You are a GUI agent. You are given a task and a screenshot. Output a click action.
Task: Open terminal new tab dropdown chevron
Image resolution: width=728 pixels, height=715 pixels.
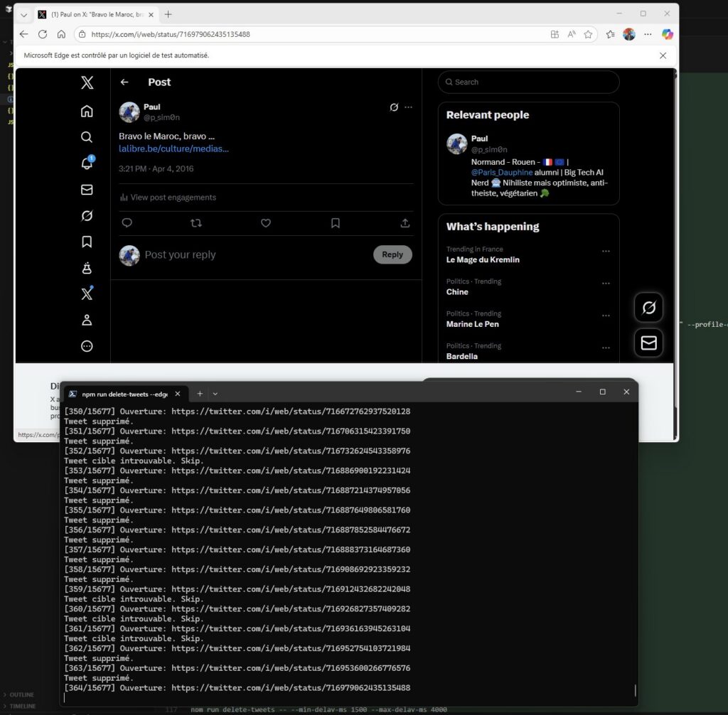pyautogui.click(x=215, y=394)
